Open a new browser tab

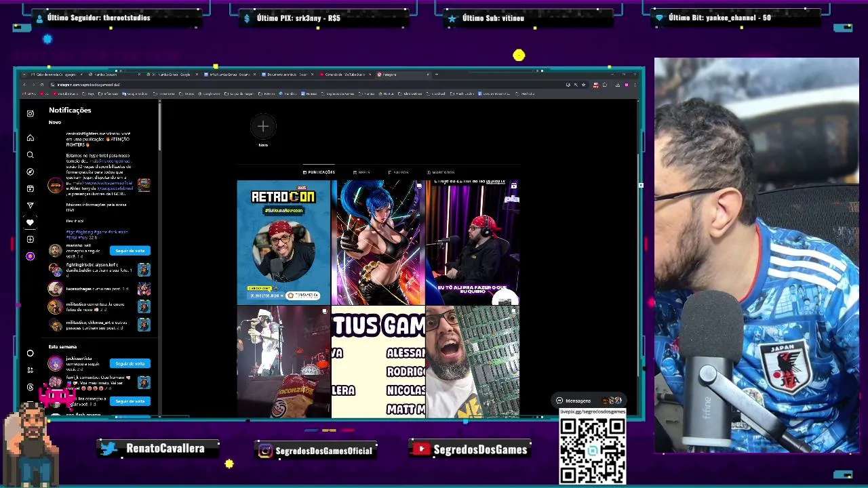pos(437,75)
